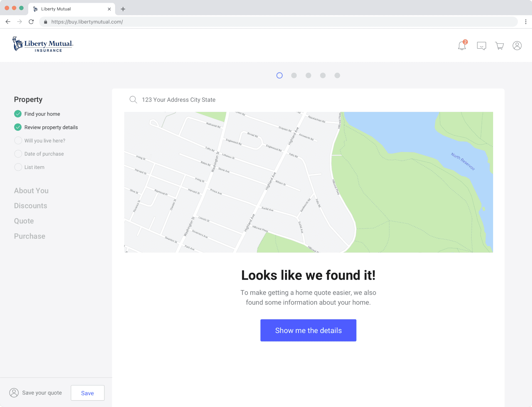Open the chat message icon
This screenshot has height=407, width=532.
tap(481, 46)
